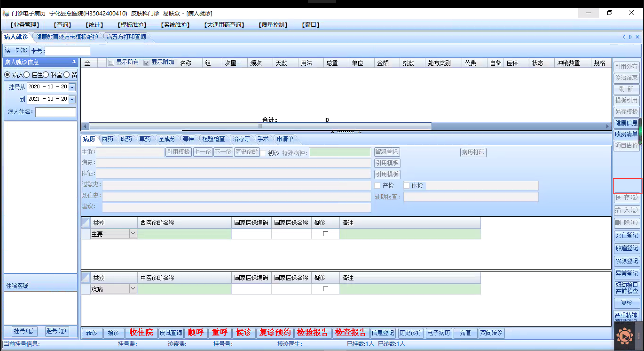Click western diagnosis grid corner selector
This screenshot has height=351, width=644.
[86, 222]
